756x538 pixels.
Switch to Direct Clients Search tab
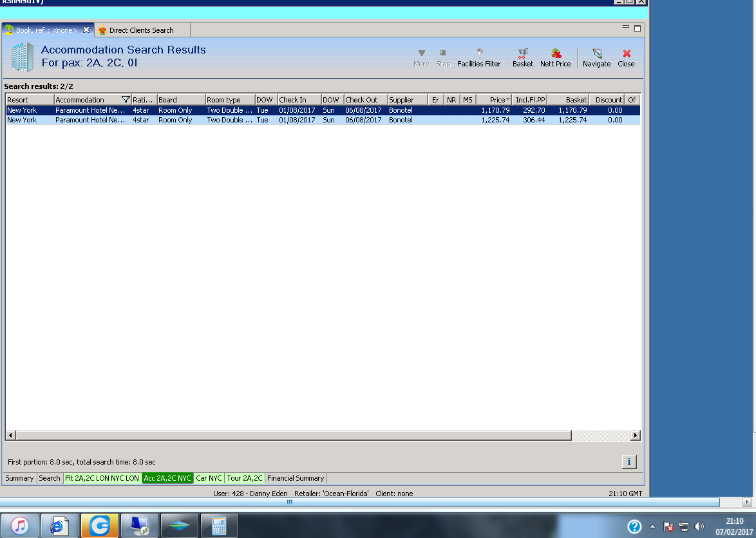[142, 30]
